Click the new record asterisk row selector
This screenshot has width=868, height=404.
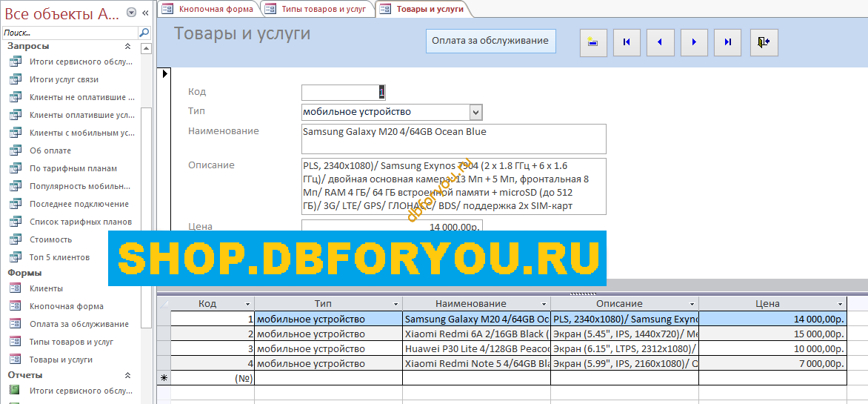click(x=164, y=379)
